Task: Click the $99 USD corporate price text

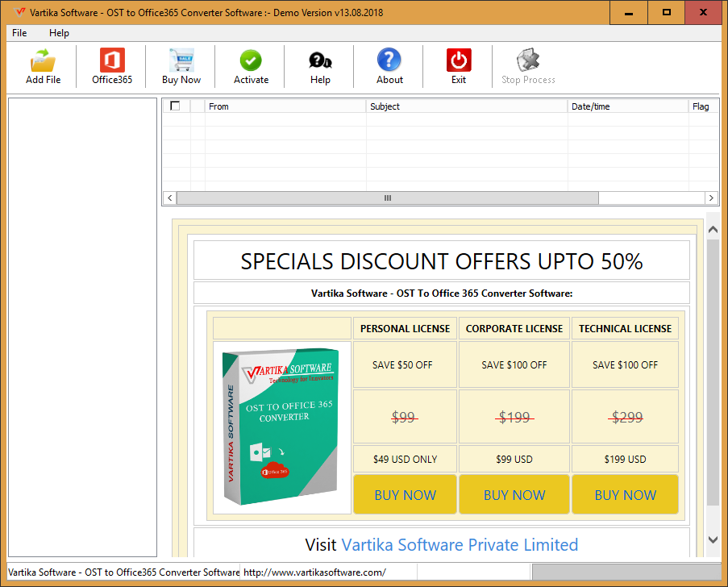Action: tap(514, 460)
